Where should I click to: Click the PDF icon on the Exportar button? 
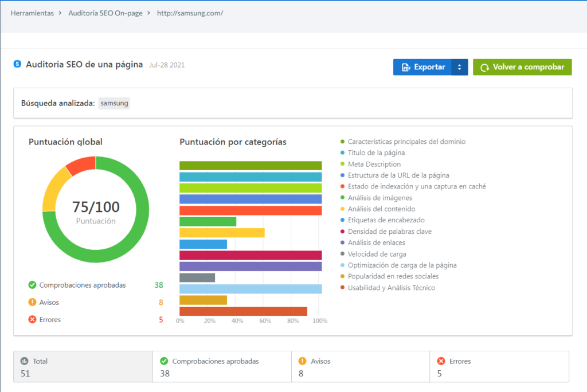coord(406,68)
